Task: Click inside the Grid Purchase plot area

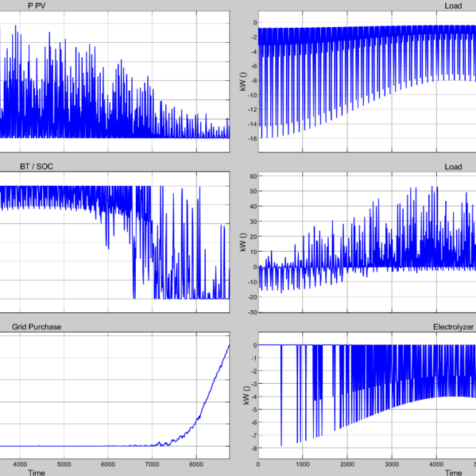Action: 115,395
